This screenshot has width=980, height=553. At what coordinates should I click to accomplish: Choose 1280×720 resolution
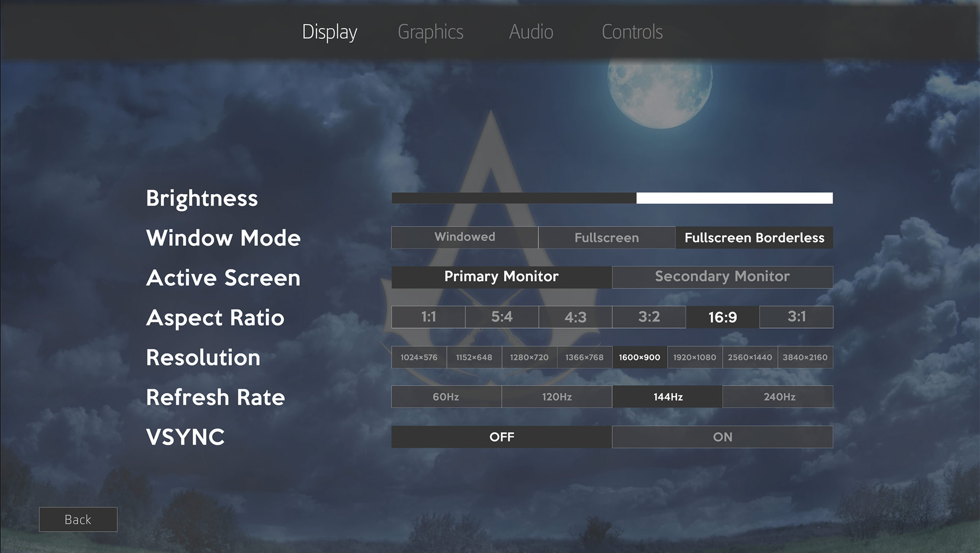[529, 357]
